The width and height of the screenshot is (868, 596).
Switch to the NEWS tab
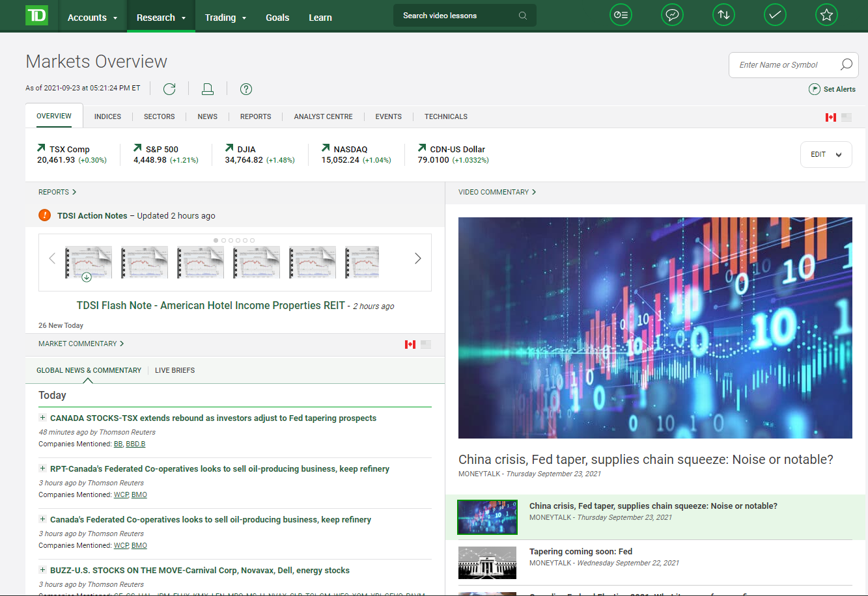(x=208, y=116)
